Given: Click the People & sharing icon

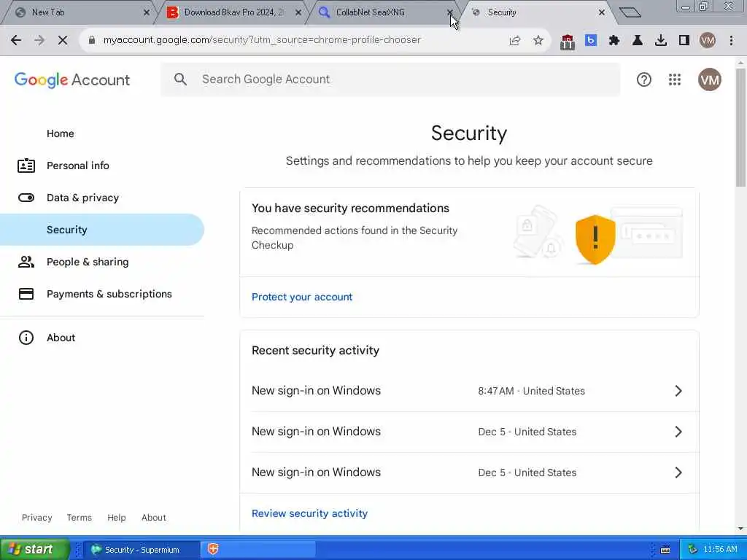Looking at the screenshot, I should tap(26, 262).
